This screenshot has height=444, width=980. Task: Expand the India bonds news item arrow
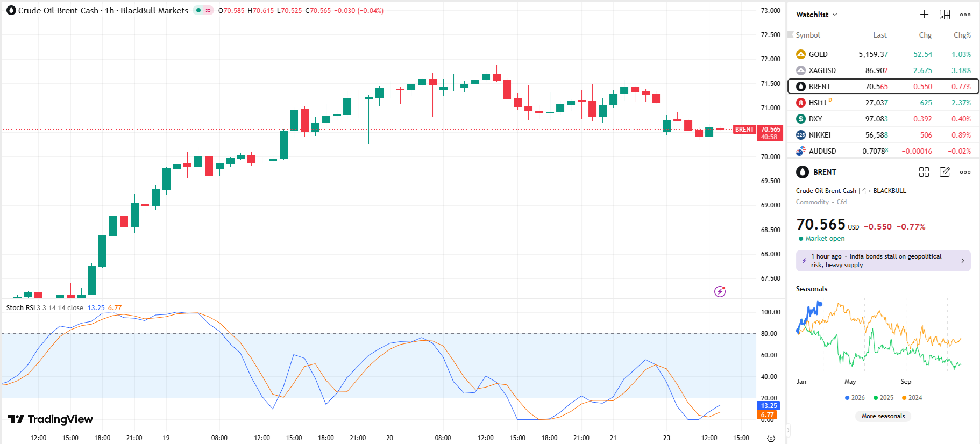tap(962, 261)
